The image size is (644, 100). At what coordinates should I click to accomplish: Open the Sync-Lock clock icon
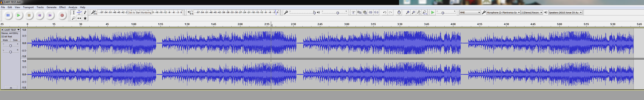pos(399,13)
